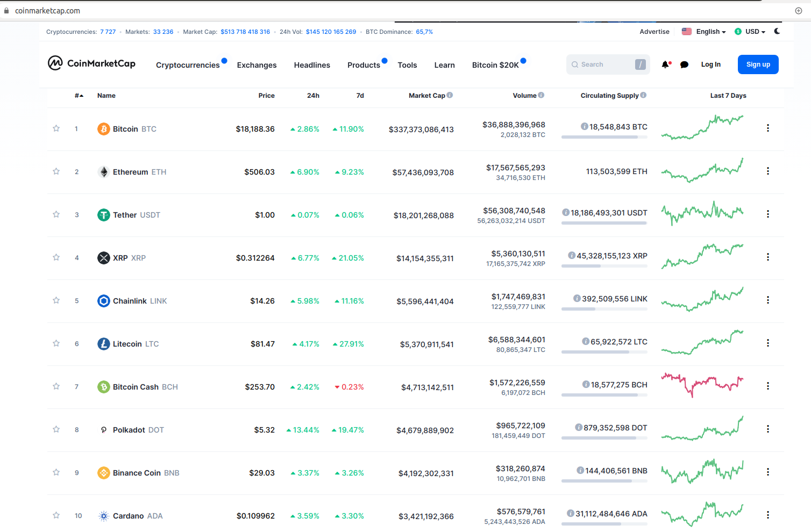Click the Bitcoin coin icon
This screenshot has height=532, width=811.
[x=103, y=129]
